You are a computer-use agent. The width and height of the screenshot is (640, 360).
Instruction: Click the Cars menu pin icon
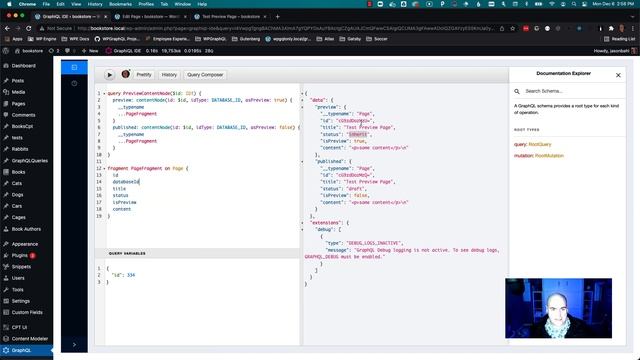6,206
